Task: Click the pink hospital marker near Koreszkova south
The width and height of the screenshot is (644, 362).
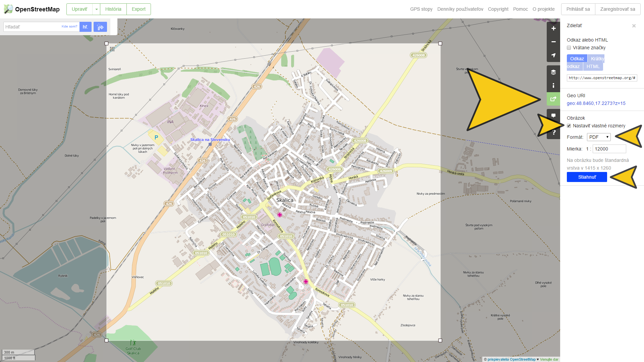Action: [306, 282]
